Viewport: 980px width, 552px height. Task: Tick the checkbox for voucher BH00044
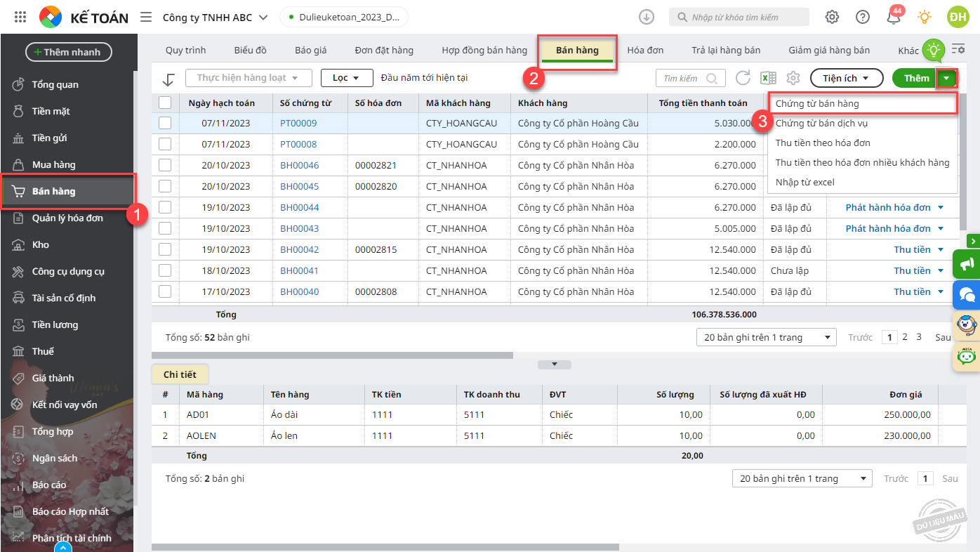tap(165, 207)
